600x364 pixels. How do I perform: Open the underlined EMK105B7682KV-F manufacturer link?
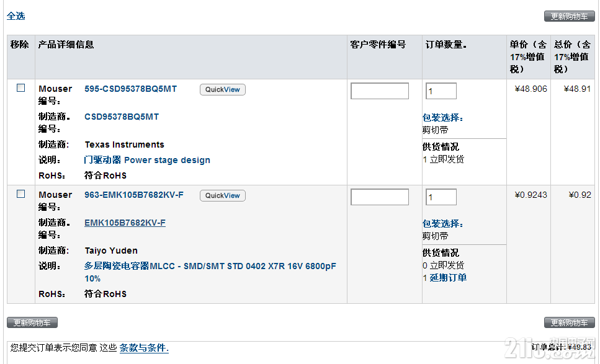point(125,223)
